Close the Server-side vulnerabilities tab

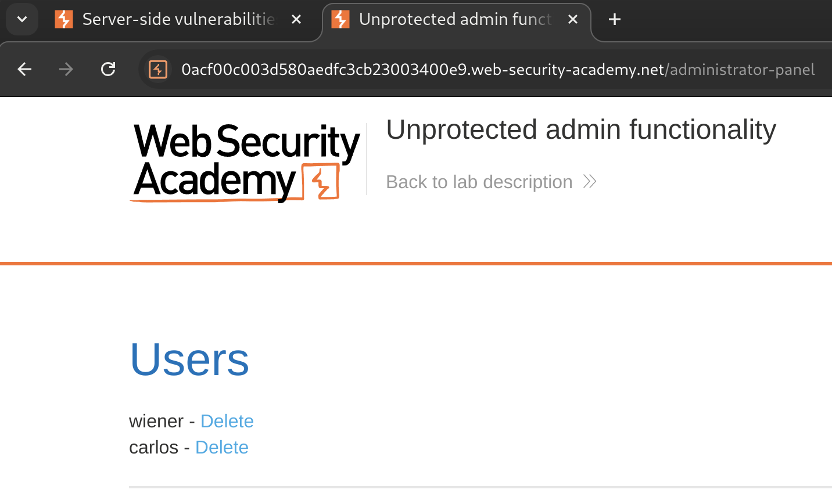[x=296, y=19]
